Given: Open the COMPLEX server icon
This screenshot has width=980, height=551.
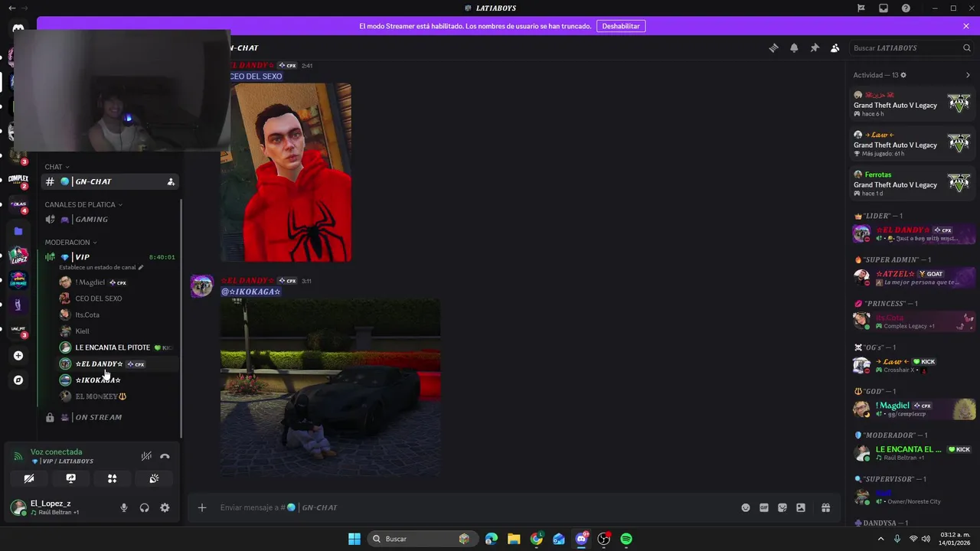Looking at the screenshot, I should (18, 179).
